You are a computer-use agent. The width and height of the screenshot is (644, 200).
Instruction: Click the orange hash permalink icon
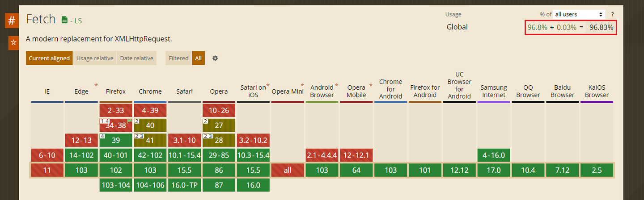pyautogui.click(x=12, y=21)
